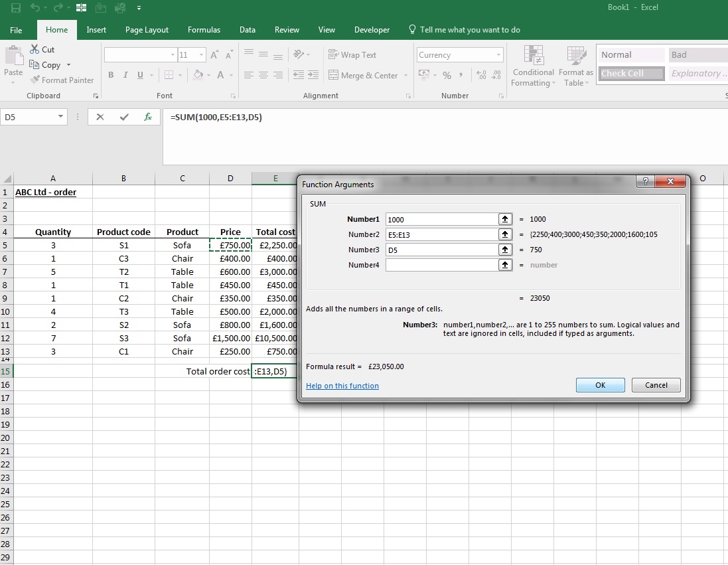Image resolution: width=728 pixels, height=565 pixels.
Task: Click OK in Function Arguments dialog
Action: point(601,385)
